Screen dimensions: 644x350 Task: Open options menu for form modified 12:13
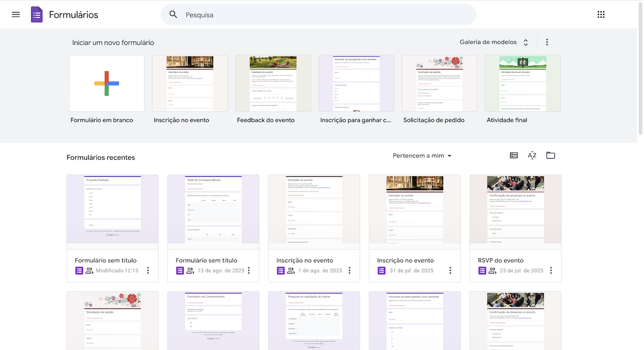pyautogui.click(x=148, y=270)
